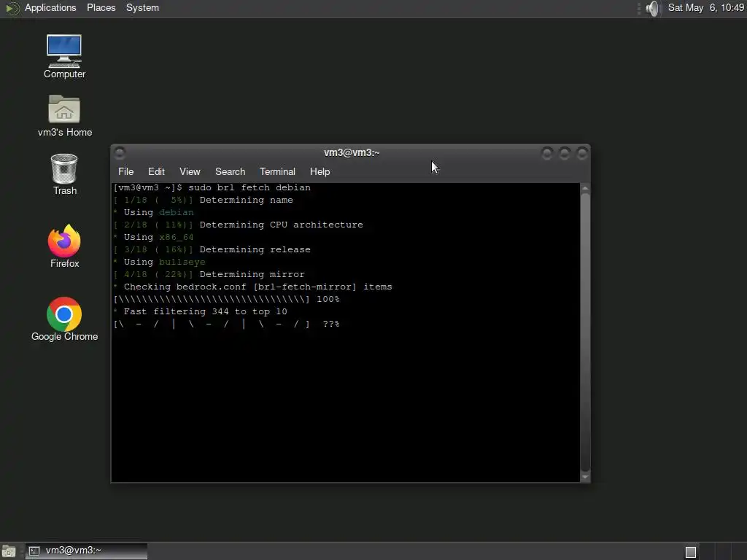Click the vm3@vm3:~ taskbar button

86,551
